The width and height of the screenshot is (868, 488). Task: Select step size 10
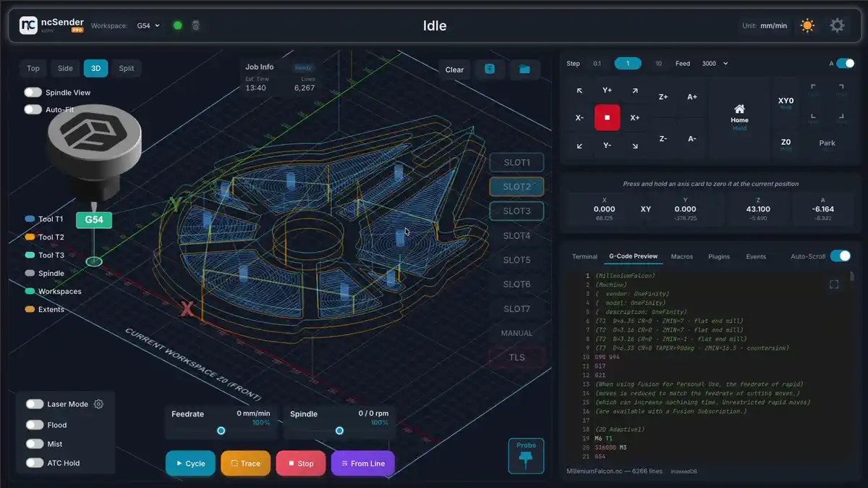(x=658, y=64)
